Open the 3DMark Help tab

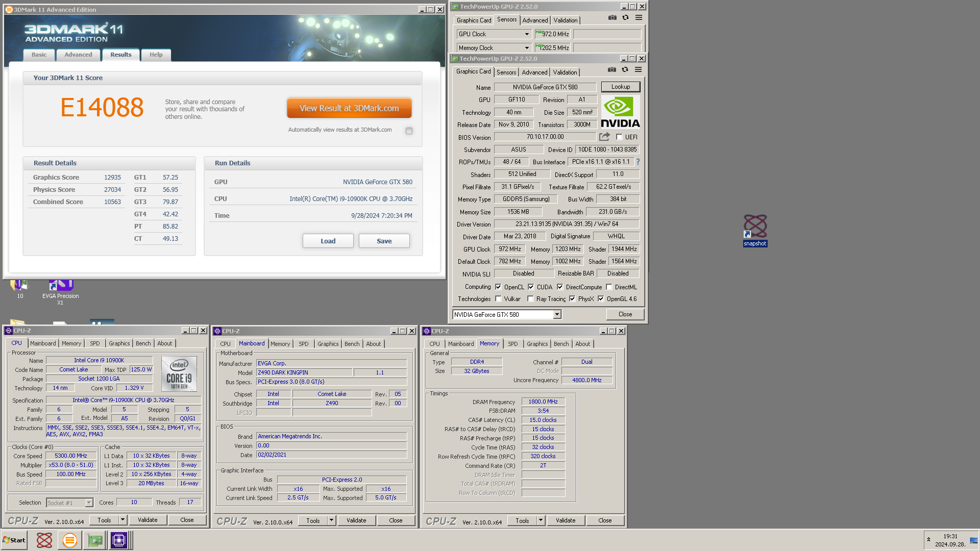[x=156, y=55]
